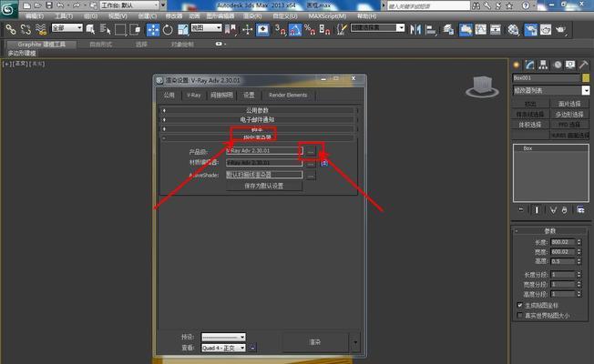Screen dimensions: 594x364
Task: Activate the Select and Move tool
Action: click(x=153, y=29)
